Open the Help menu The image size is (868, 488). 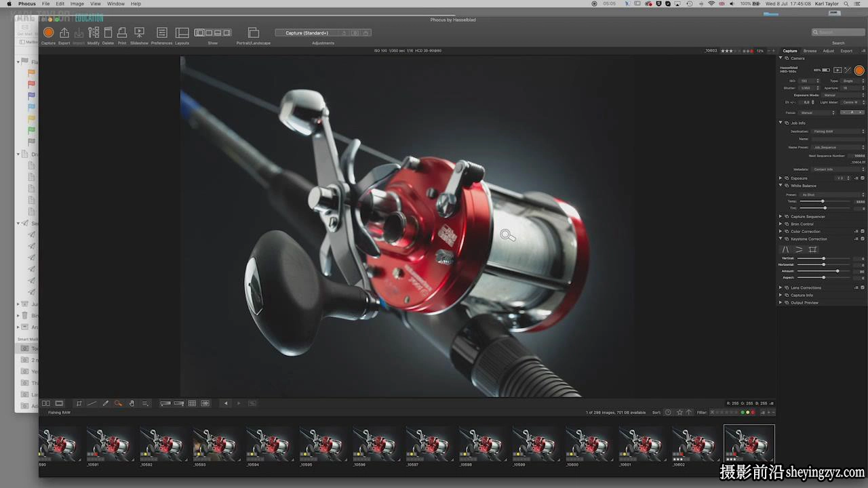136,4
